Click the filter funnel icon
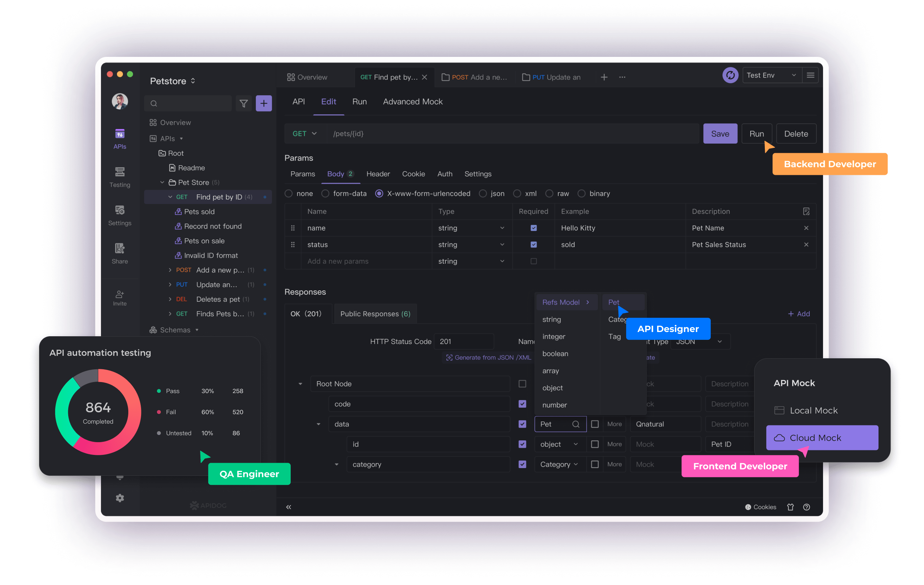This screenshot has width=924, height=585. pos(243,103)
